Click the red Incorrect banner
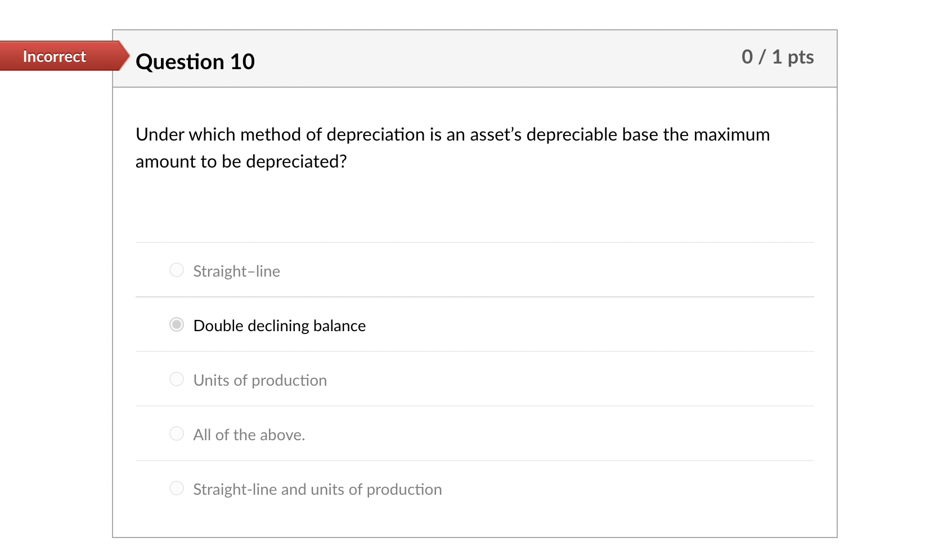Screen dimensions: 943x560 click(x=53, y=56)
